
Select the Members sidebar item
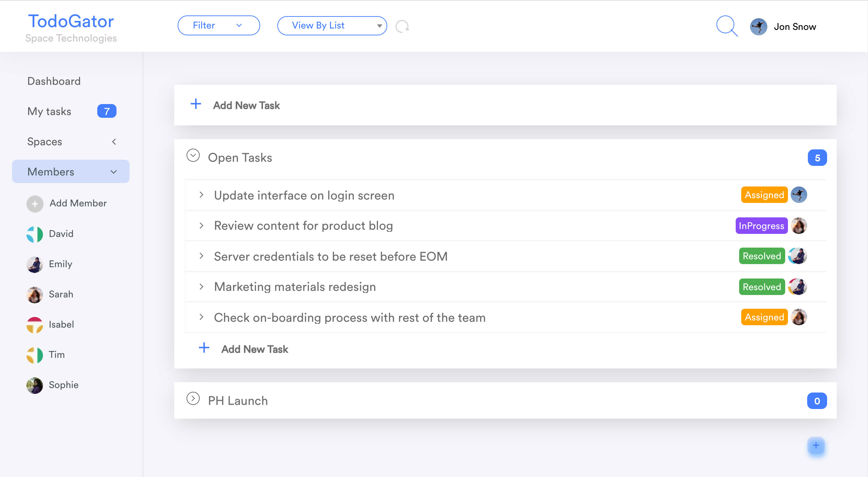tap(71, 171)
